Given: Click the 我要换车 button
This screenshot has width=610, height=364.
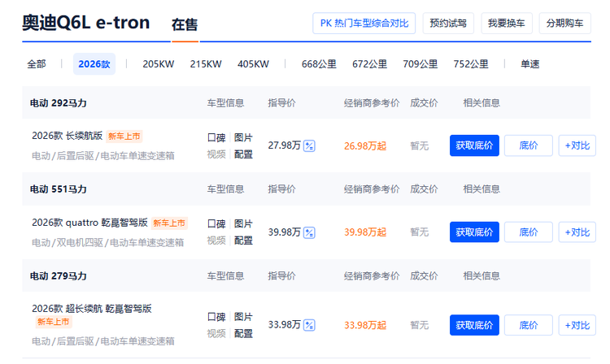Looking at the screenshot, I should tap(512, 24).
